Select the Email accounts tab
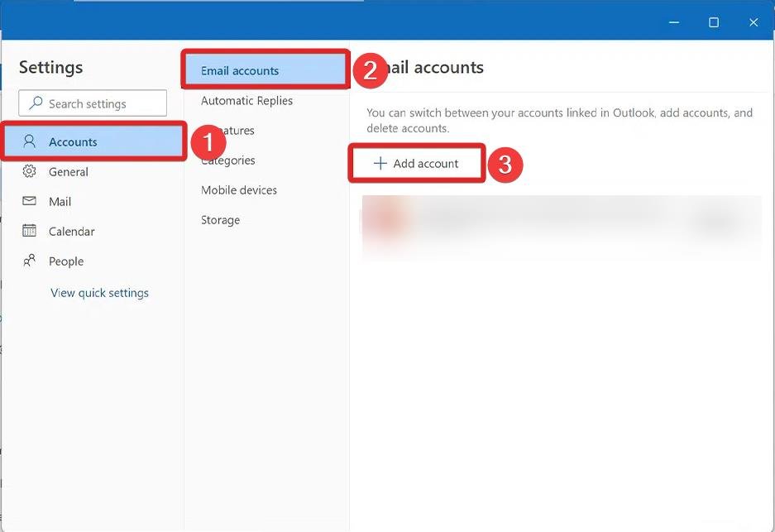Image resolution: width=775 pixels, height=532 pixels. 240,71
